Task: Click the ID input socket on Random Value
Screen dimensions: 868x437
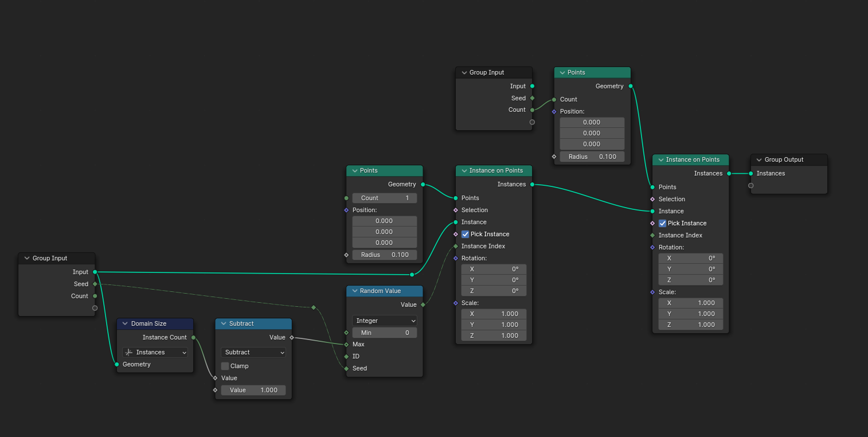Action: pyautogui.click(x=346, y=356)
